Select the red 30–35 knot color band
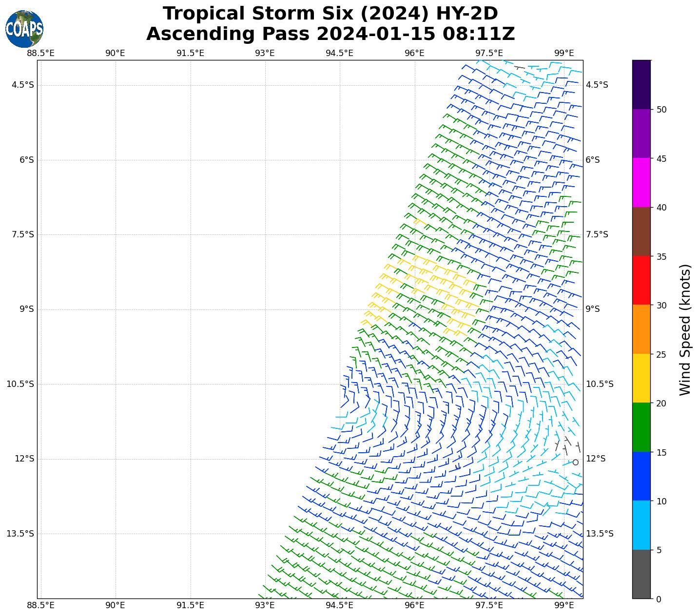The height and width of the screenshot is (616, 699). (641, 280)
